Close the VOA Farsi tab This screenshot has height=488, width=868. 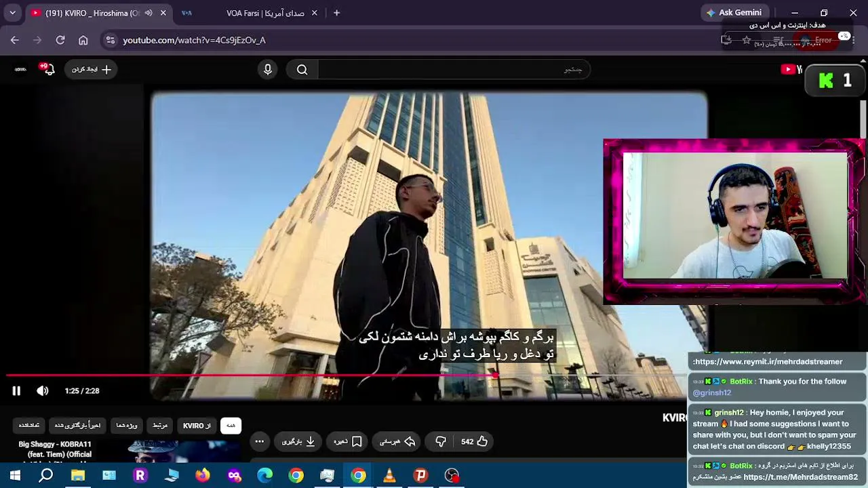(315, 13)
